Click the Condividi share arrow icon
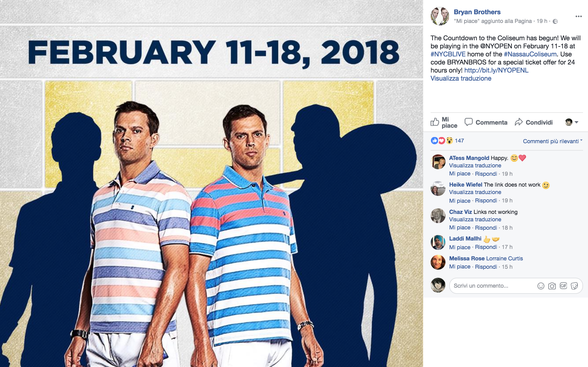The width and height of the screenshot is (588, 367). tap(519, 122)
